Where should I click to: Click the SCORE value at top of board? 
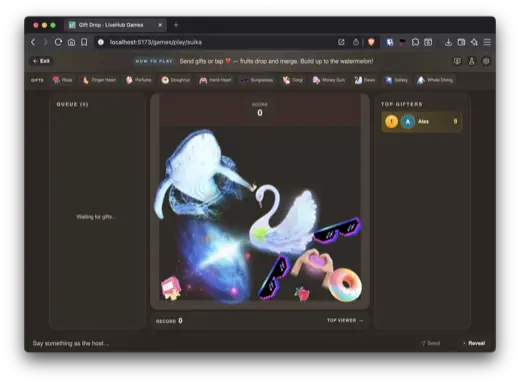(260, 113)
